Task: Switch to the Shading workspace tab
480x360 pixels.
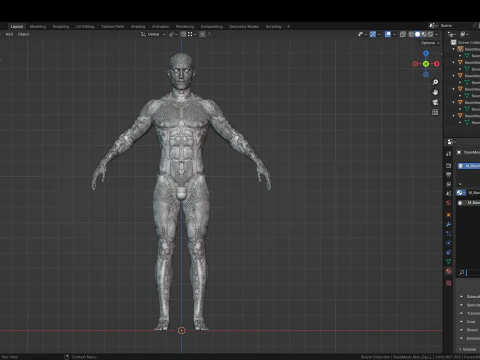Action: [138, 26]
